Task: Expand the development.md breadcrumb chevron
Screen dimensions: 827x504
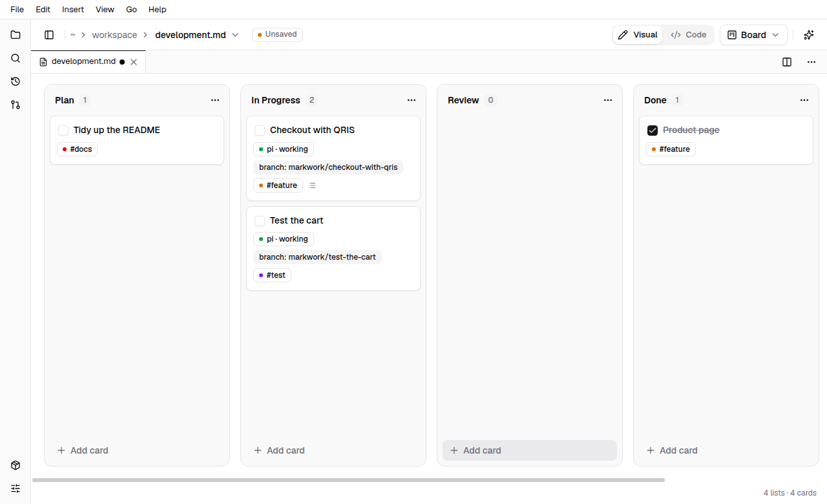Action: coord(235,35)
